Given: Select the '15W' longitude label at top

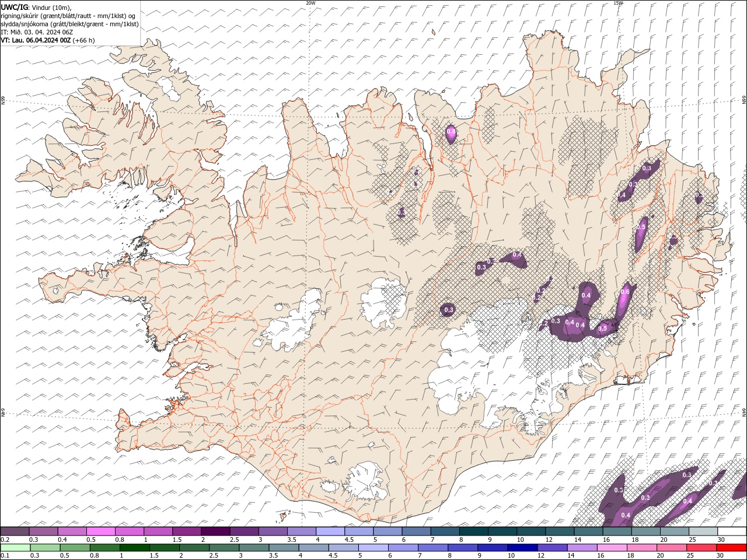Looking at the screenshot, I should pyautogui.click(x=618, y=3).
